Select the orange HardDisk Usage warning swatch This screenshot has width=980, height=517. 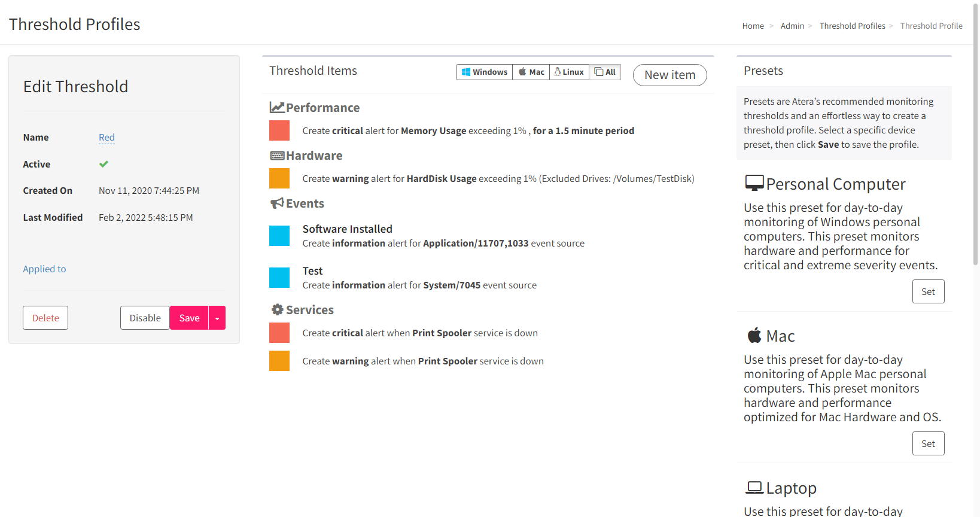[x=279, y=178]
